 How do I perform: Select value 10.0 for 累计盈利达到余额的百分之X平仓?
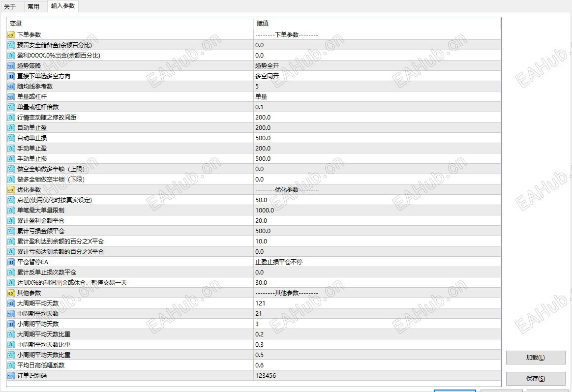point(377,241)
